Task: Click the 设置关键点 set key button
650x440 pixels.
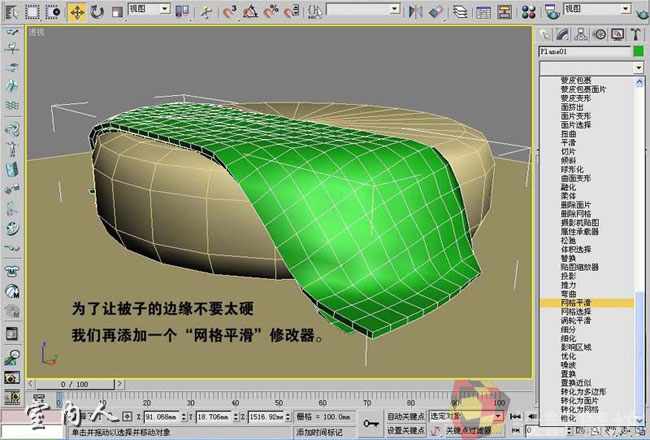Action: pyautogui.click(x=406, y=430)
